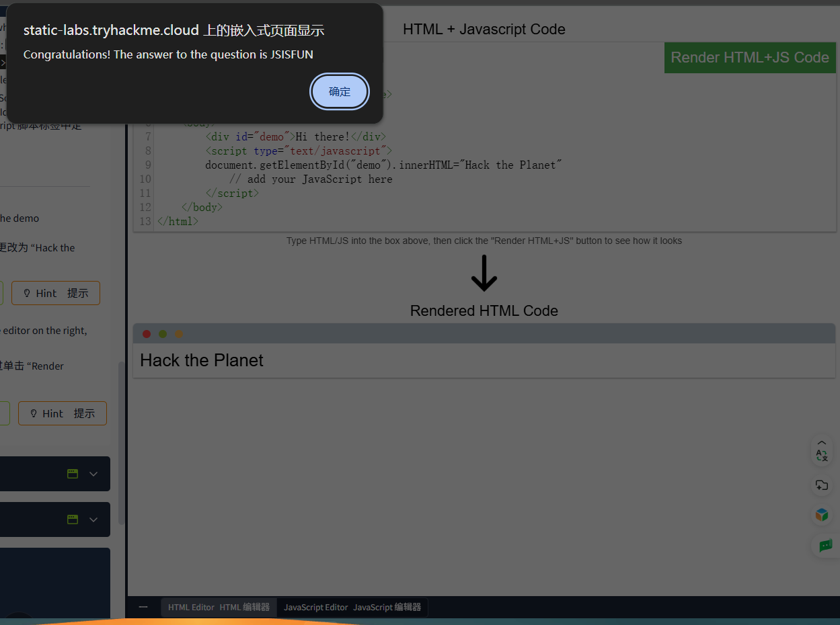Click the "HTML + Javascript Code" heading
The height and width of the screenshot is (625, 840).
pos(484,29)
